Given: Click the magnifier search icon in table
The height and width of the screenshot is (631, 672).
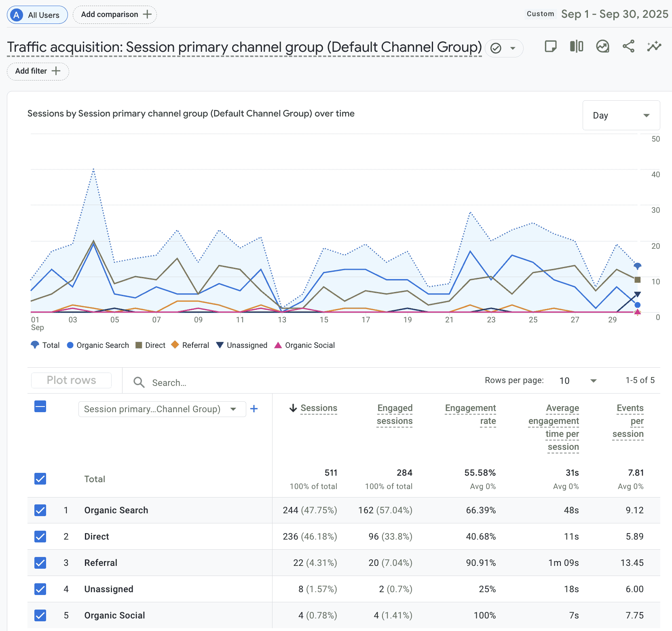Looking at the screenshot, I should pos(139,382).
